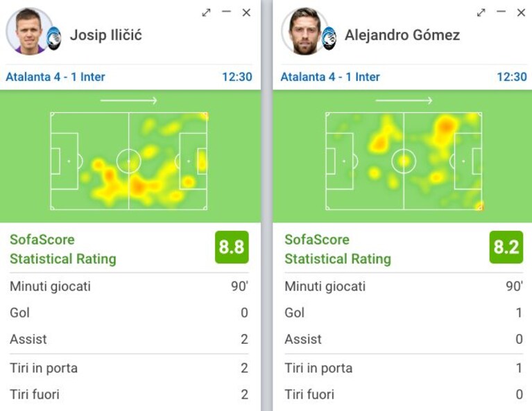Image resolution: width=532 pixels, height=411 pixels.
Task: Click the 12:30 match time in Iličić's panel
Action: [x=237, y=77]
